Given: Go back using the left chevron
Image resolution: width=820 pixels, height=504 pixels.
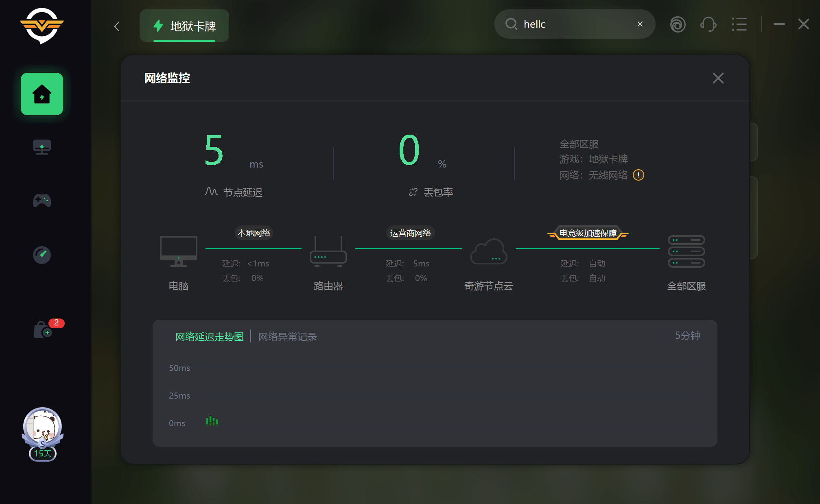Looking at the screenshot, I should (117, 26).
